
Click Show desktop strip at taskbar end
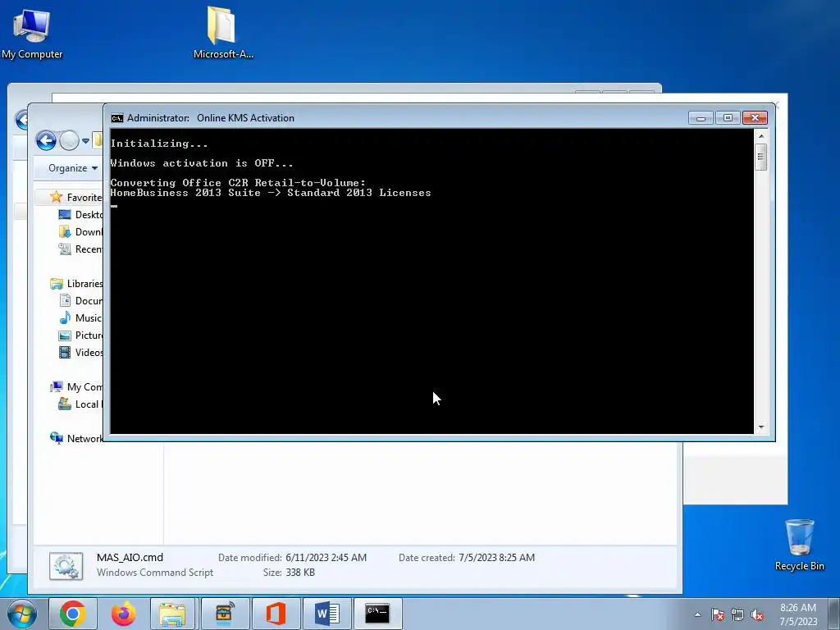pos(834,614)
